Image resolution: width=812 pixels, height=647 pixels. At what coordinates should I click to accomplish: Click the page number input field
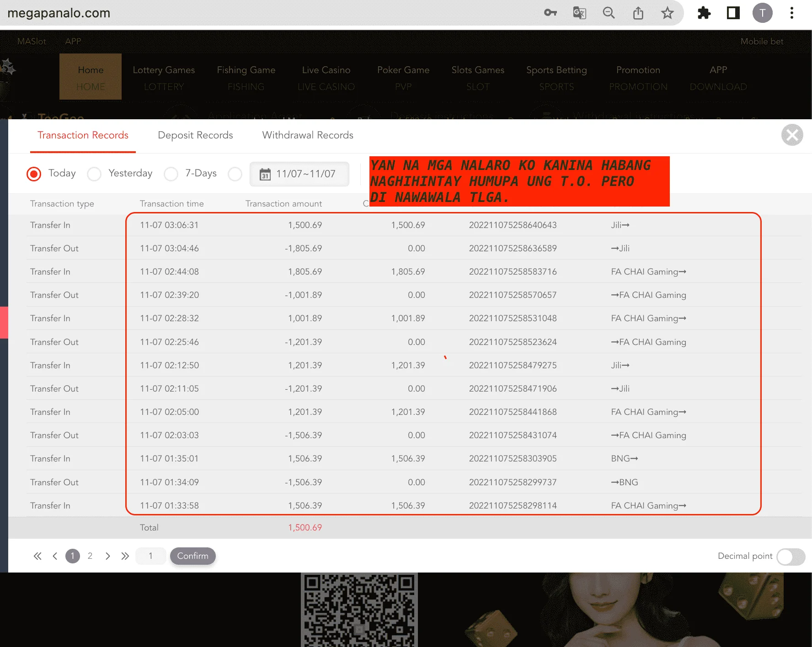pos(151,556)
